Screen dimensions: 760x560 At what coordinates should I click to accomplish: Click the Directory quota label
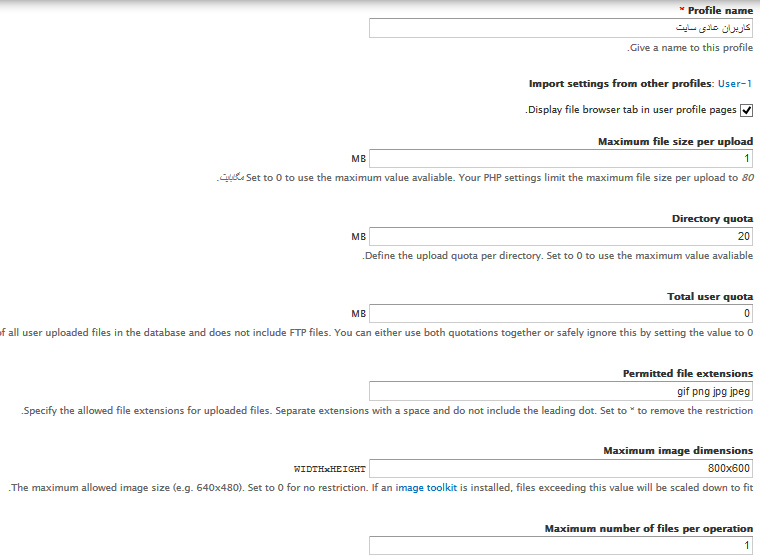click(x=712, y=219)
